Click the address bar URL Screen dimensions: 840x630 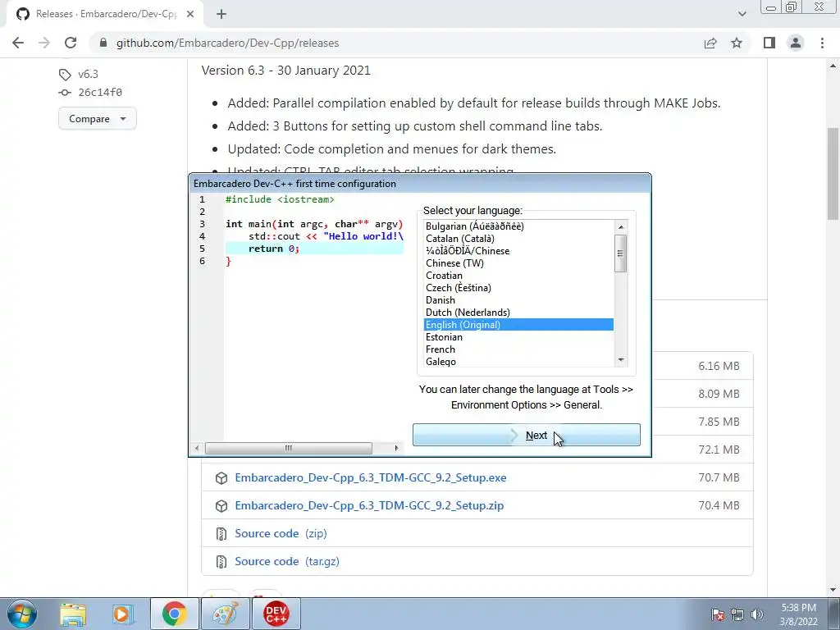point(228,43)
